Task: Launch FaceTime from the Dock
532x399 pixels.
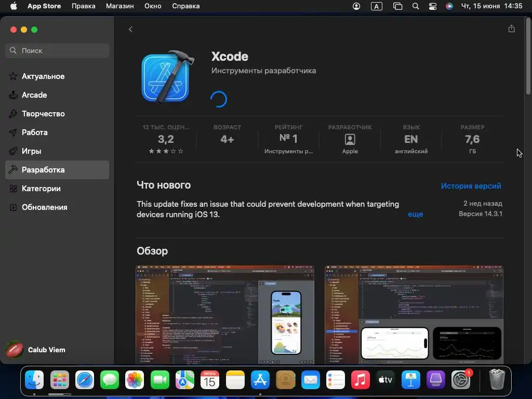Action: click(160, 380)
